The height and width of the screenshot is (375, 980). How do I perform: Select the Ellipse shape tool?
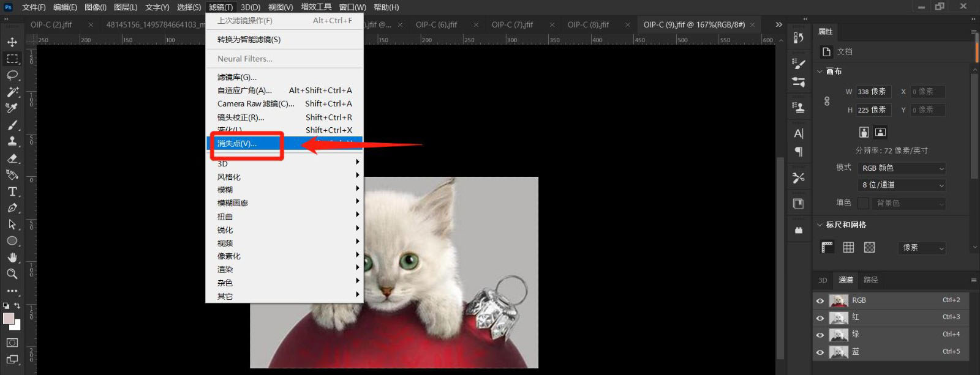12,241
